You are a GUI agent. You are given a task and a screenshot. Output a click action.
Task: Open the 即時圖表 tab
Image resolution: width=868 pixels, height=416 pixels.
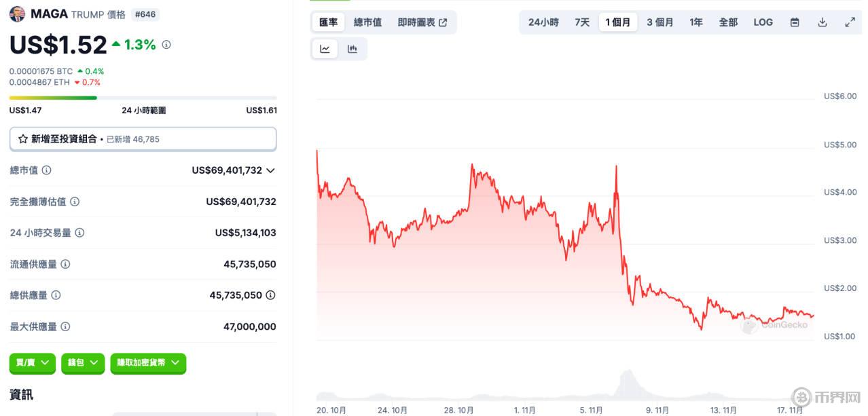tap(422, 22)
